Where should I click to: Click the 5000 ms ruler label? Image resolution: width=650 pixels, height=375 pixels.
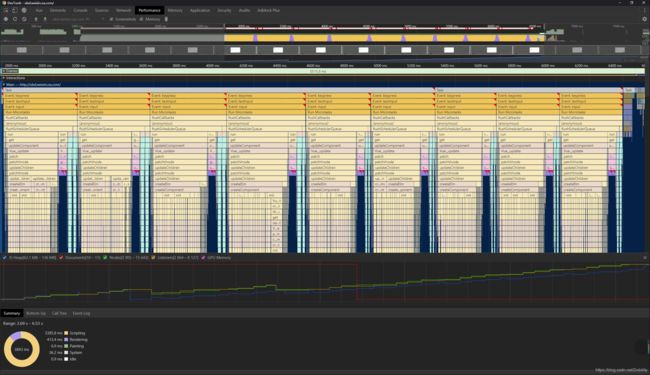click(x=379, y=65)
